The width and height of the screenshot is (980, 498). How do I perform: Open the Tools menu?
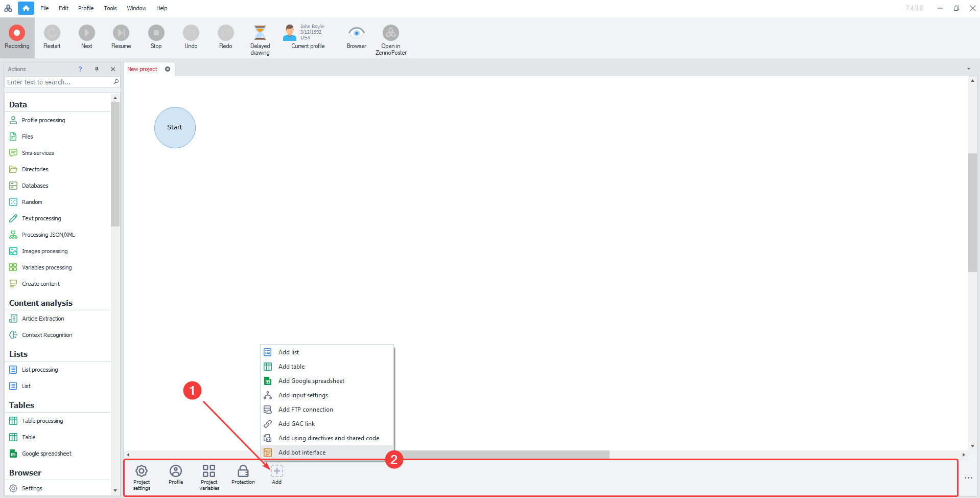coord(110,8)
